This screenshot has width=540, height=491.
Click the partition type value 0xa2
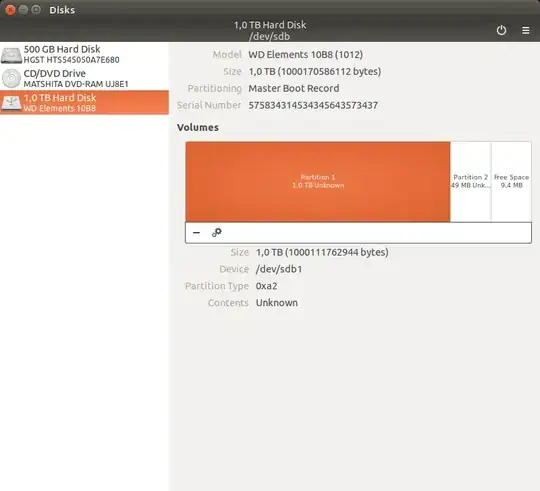(x=267, y=286)
